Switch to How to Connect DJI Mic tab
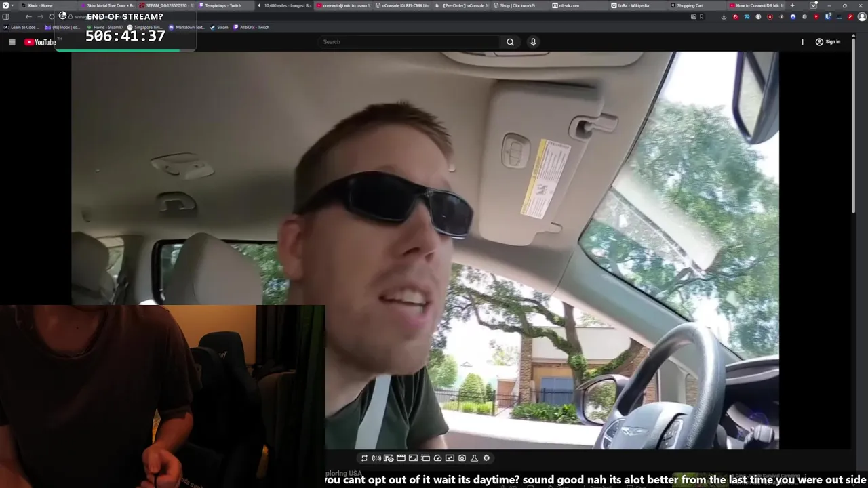868x488 pixels. click(x=755, y=5)
